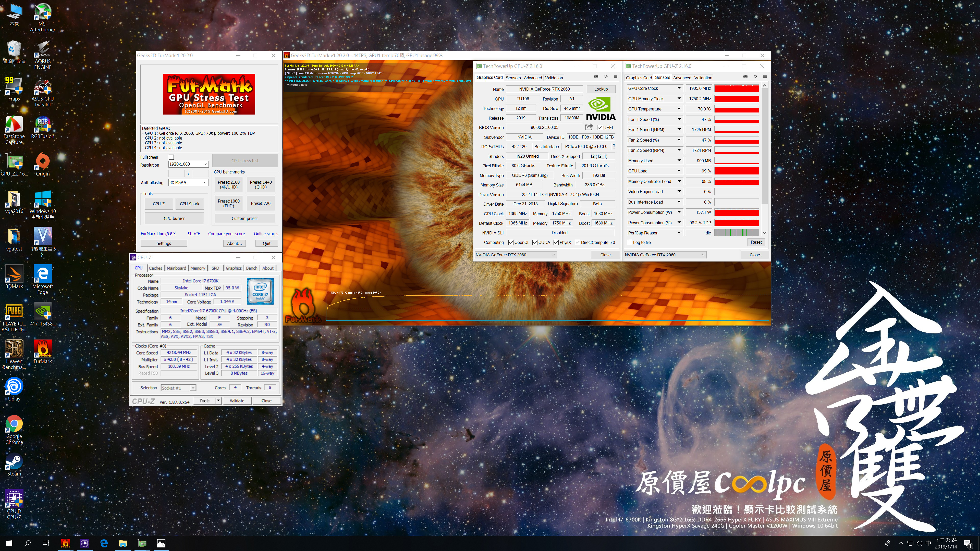
Task: Open Memory Used sensor dropdown
Action: point(679,160)
